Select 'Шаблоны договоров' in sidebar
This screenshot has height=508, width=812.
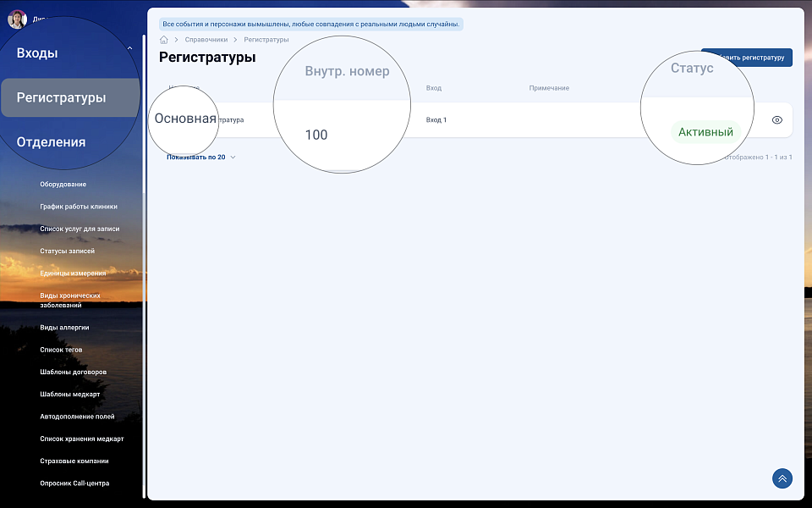coord(73,372)
